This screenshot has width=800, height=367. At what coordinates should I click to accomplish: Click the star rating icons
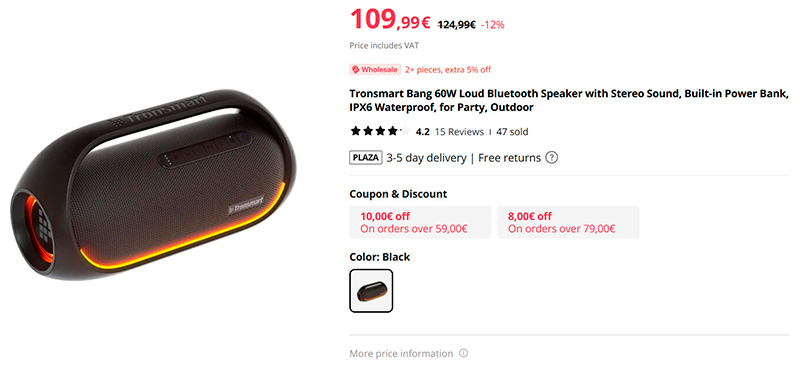tap(380, 132)
